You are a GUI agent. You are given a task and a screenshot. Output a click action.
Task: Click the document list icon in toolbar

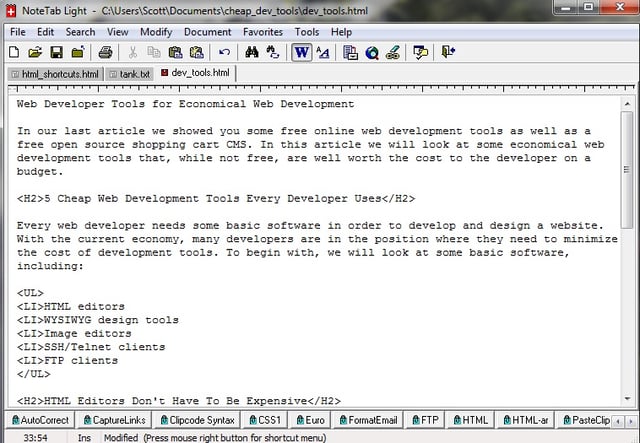[x=350, y=52]
